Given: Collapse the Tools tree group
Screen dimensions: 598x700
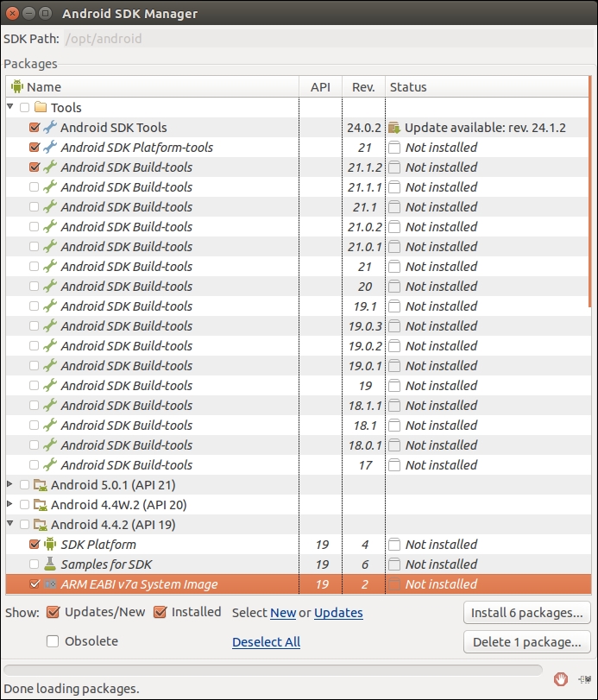Looking at the screenshot, I should (10, 108).
